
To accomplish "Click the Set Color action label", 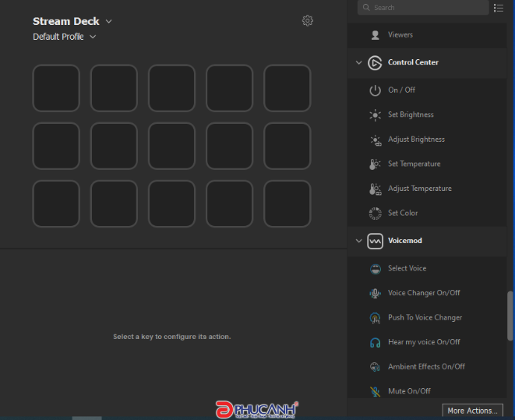I will tap(403, 214).
